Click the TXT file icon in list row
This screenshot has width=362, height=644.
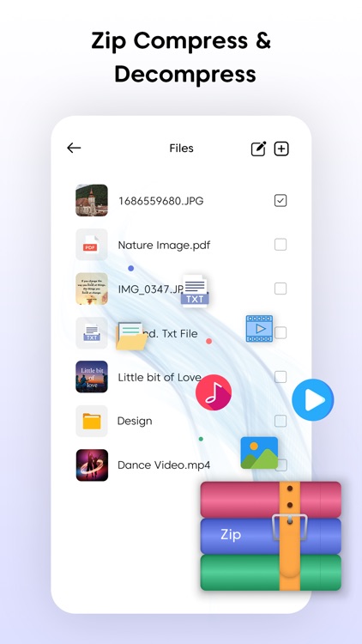coord(92,333)
